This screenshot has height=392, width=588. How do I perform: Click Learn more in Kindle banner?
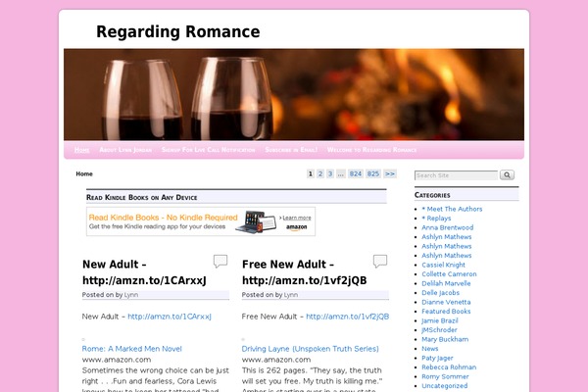[x=297, y=218]
